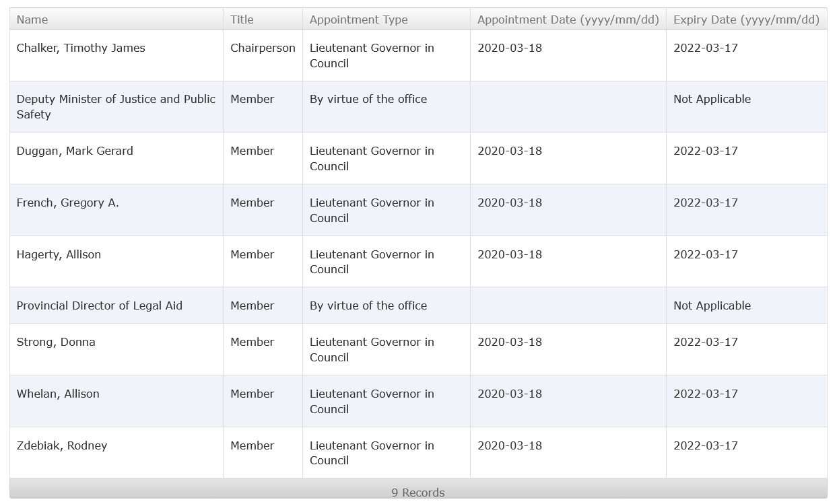Click the Chairperson title cell
The height and width of the screenshot is (504, 839).
263,48
